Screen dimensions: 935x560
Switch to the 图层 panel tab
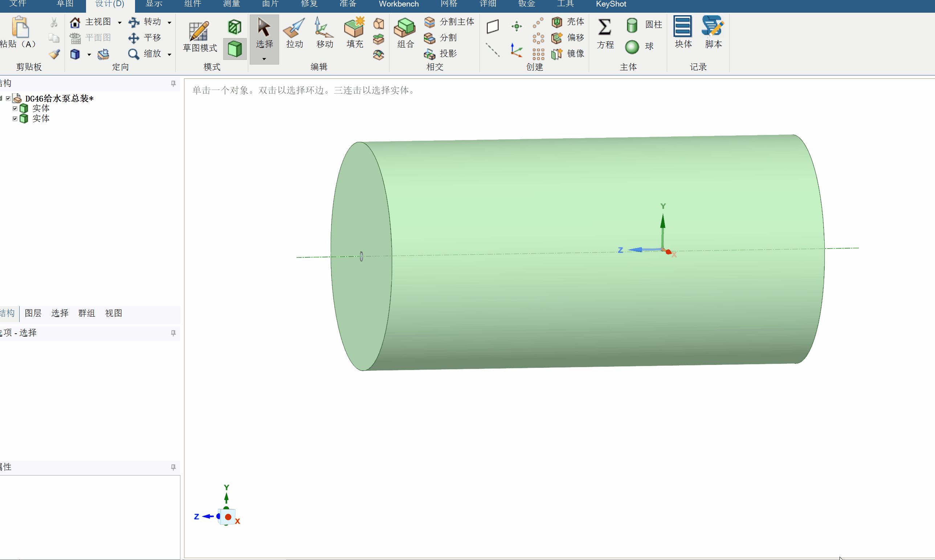[33, 313]
